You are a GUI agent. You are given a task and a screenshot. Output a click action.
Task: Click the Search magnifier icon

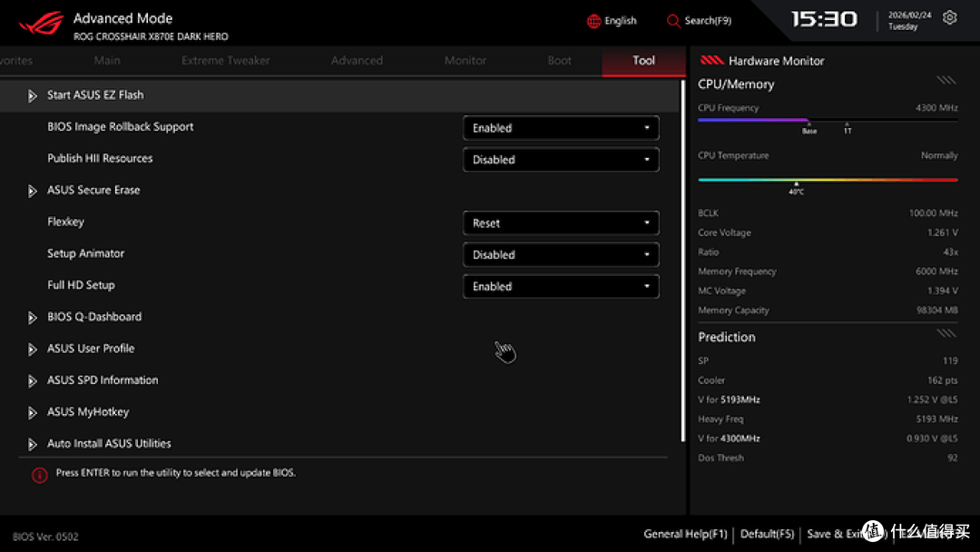(673, 21)
